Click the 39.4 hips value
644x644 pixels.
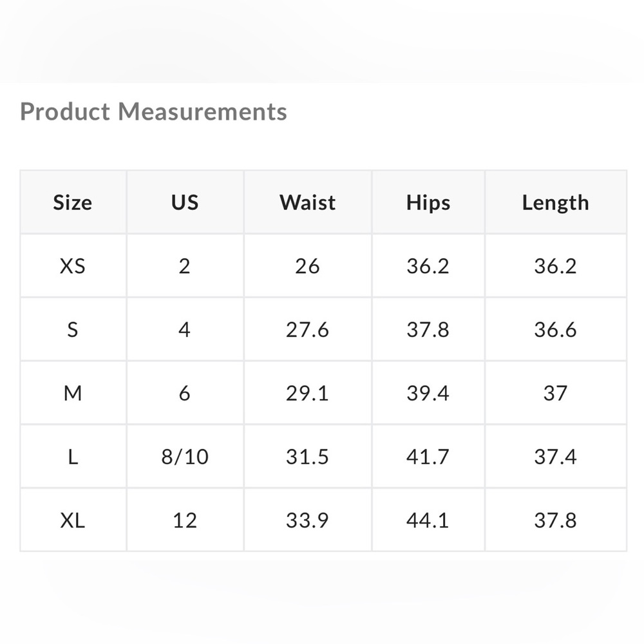point(428,393)
